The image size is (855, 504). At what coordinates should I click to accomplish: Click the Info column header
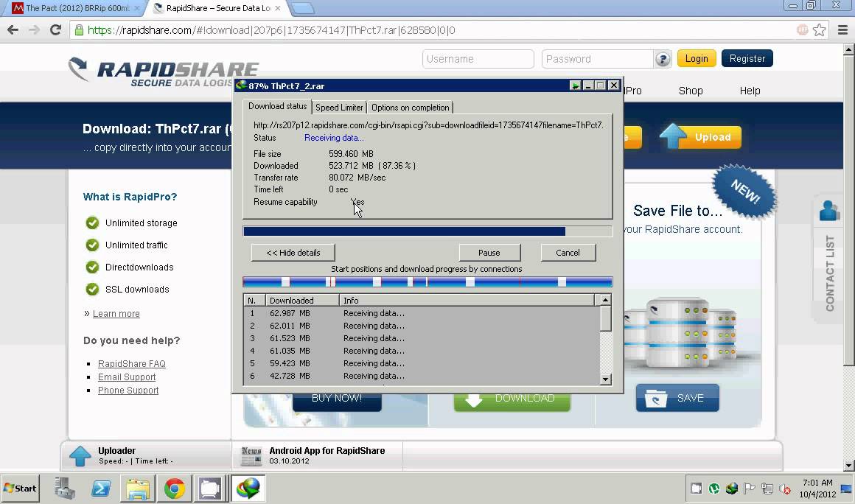tap(467, 300)
